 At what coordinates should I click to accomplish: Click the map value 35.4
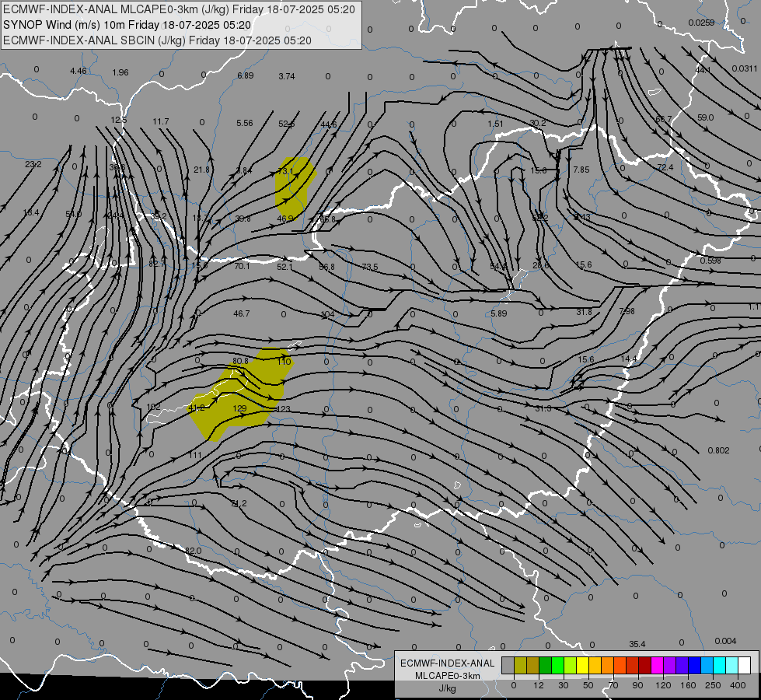pos(637,644)
